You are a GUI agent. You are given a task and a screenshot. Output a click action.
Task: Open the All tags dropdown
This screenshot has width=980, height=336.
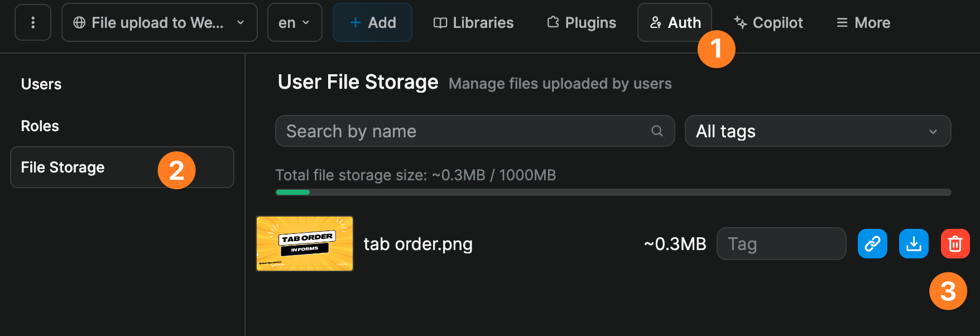[818, 131]
